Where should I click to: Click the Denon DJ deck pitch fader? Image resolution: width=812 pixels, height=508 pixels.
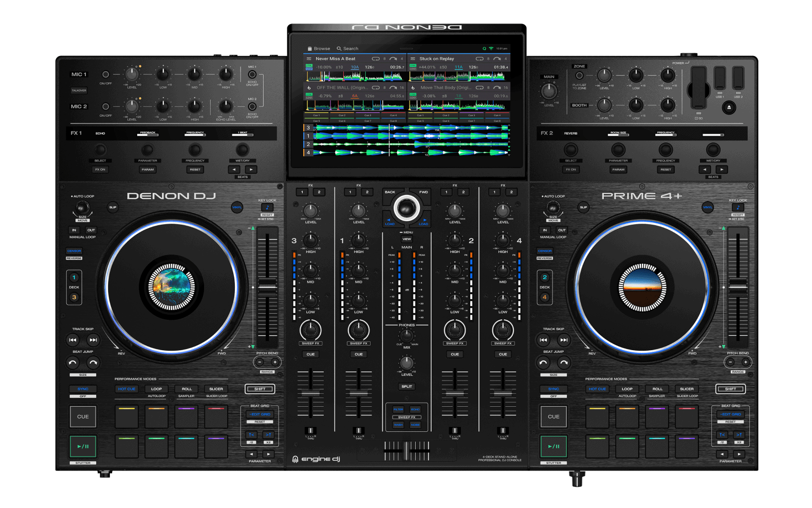point(267,287)
